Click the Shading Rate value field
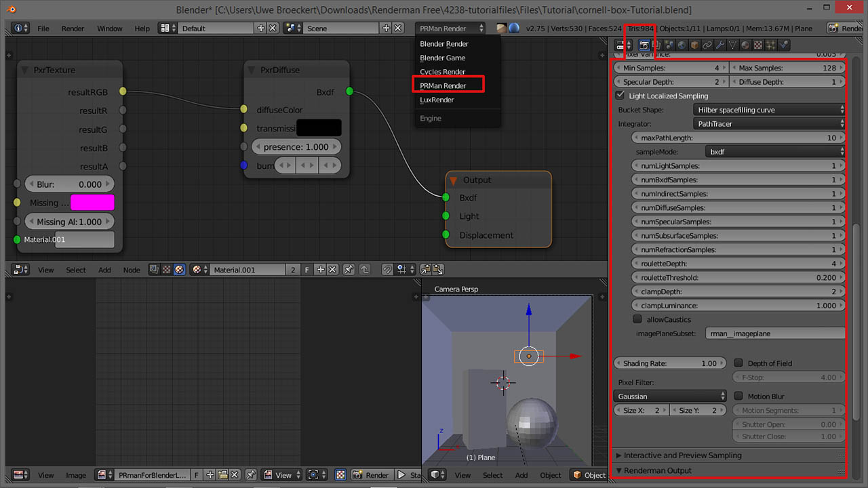 pyautogui.click(x=670, y=363)
